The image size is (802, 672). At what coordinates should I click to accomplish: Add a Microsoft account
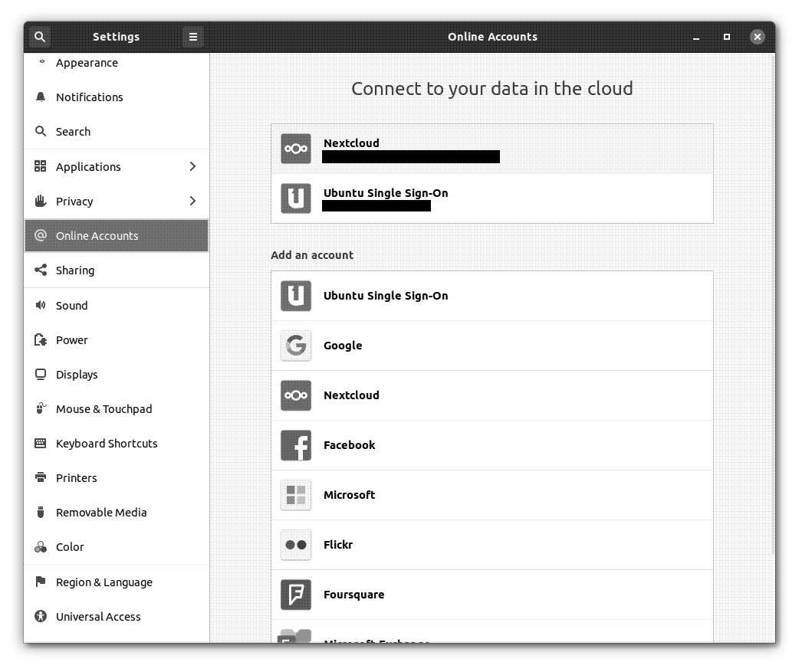[x=492, y=495]
